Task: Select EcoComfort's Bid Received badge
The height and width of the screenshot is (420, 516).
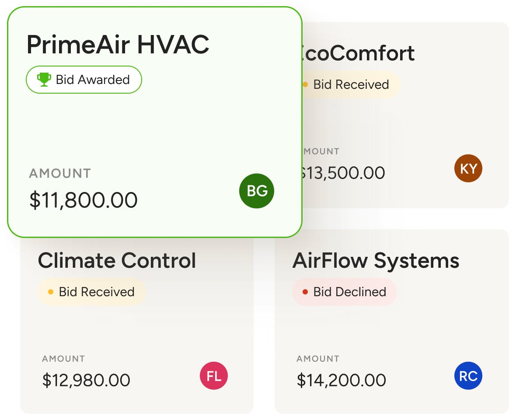Action: (x=351, y=84)
